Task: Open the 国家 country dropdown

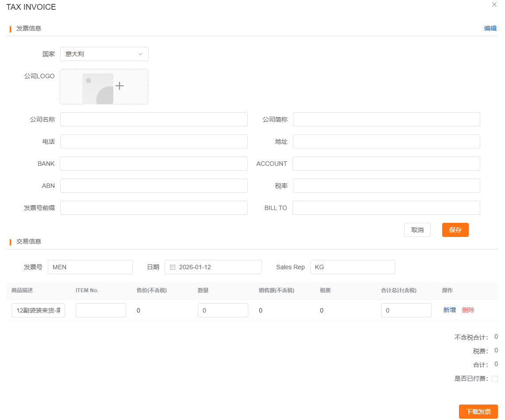Action: coord(104,54)
